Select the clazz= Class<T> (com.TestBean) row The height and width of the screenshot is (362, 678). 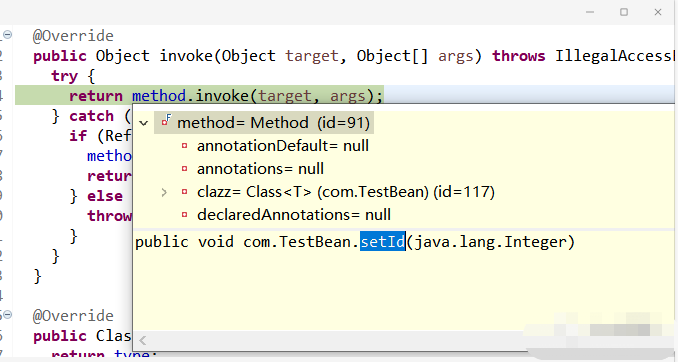tap(346, 192)
